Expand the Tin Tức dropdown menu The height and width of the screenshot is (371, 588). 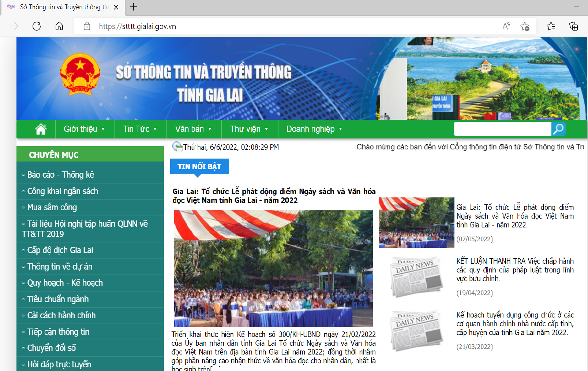(x=140, y=129)
